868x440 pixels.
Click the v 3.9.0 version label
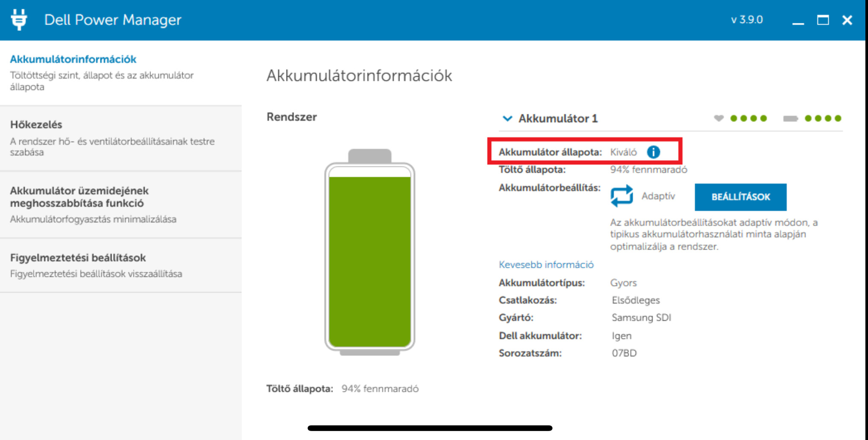746,20
